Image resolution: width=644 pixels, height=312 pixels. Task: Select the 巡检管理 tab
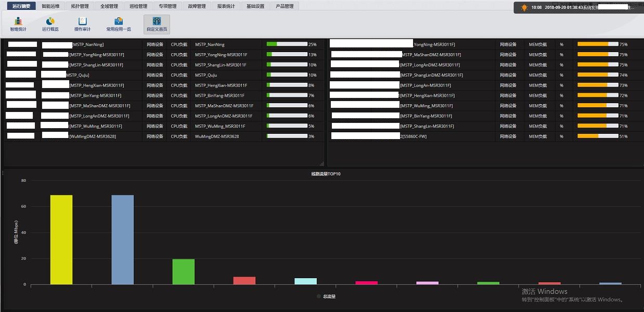click(138, 6)
